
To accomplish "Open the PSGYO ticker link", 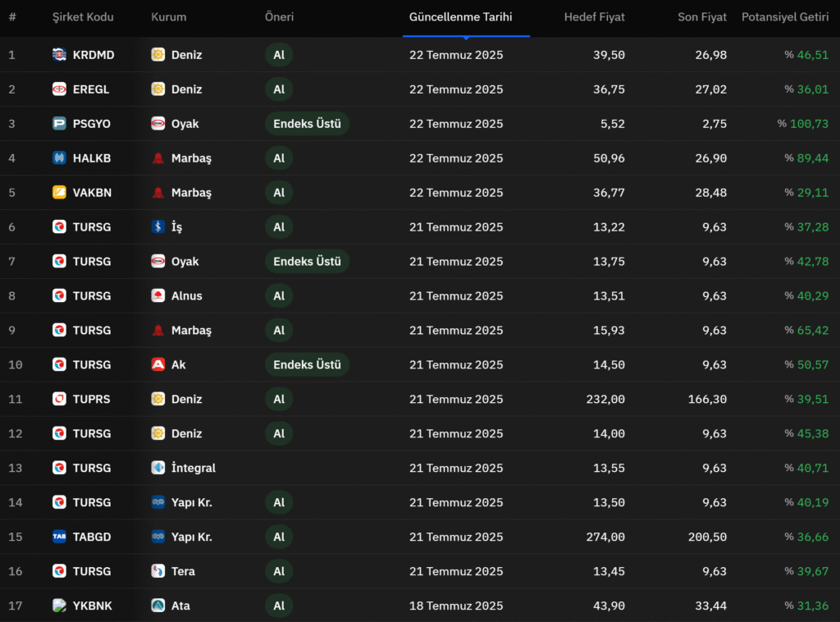I will point(92,124).
